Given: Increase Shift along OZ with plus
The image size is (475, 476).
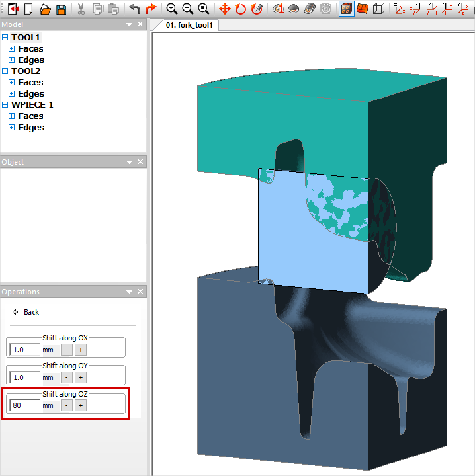Looking at the screenshot, I should [x=81, y=405].
